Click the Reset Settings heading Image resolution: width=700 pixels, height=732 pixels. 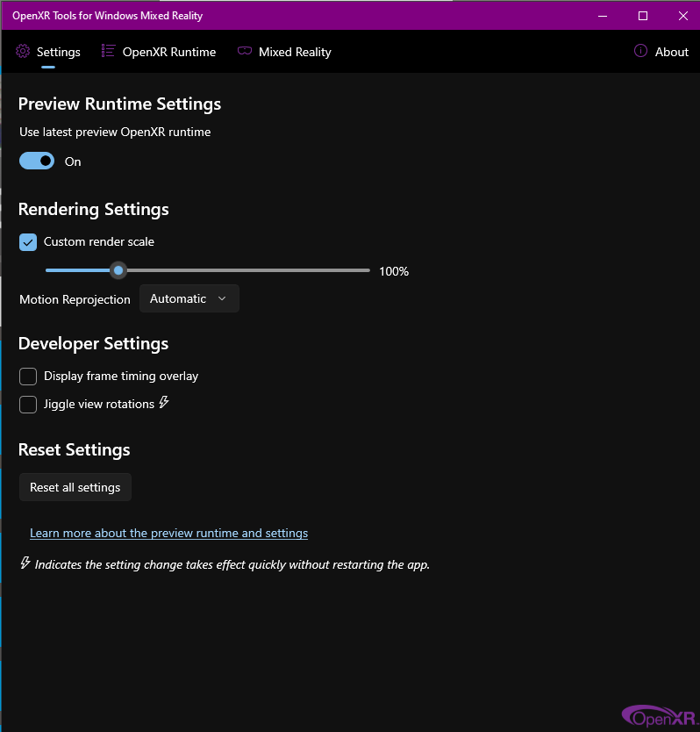[75, 449]
